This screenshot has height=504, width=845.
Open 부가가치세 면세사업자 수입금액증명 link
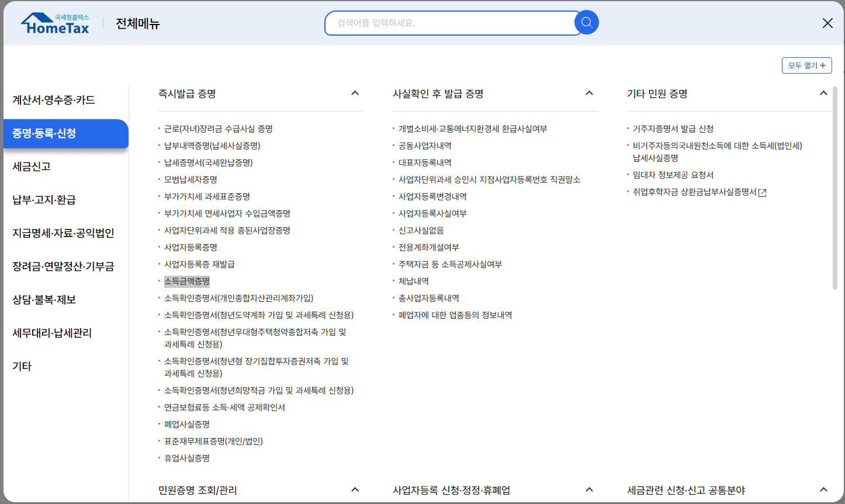point(227,213)
